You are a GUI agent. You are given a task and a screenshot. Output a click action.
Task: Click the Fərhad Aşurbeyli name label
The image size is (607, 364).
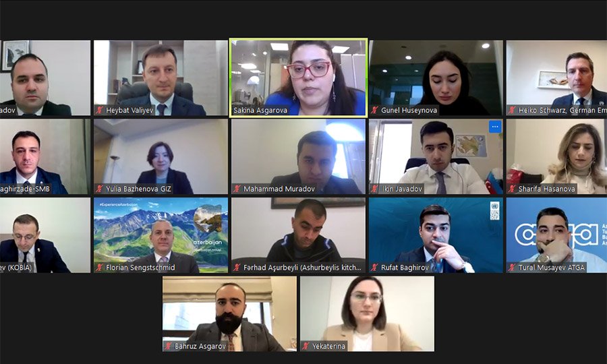302,268
